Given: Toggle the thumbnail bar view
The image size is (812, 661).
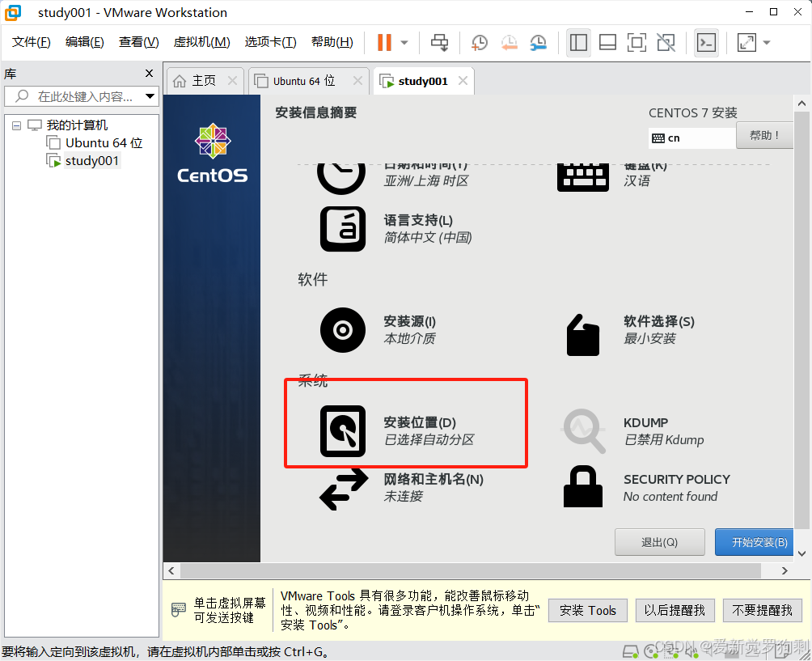Looking at the screenshot, I should [x=607, y=43].
